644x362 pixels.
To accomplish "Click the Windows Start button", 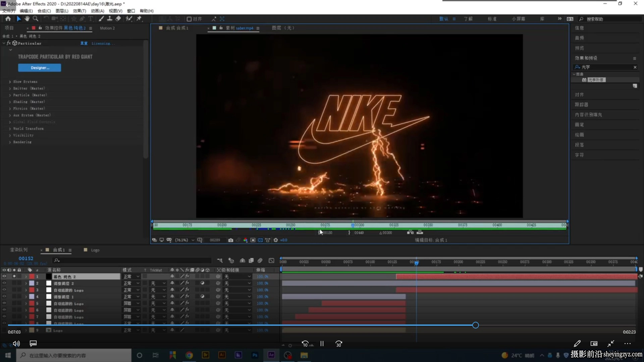I will (x=8, y=355).
